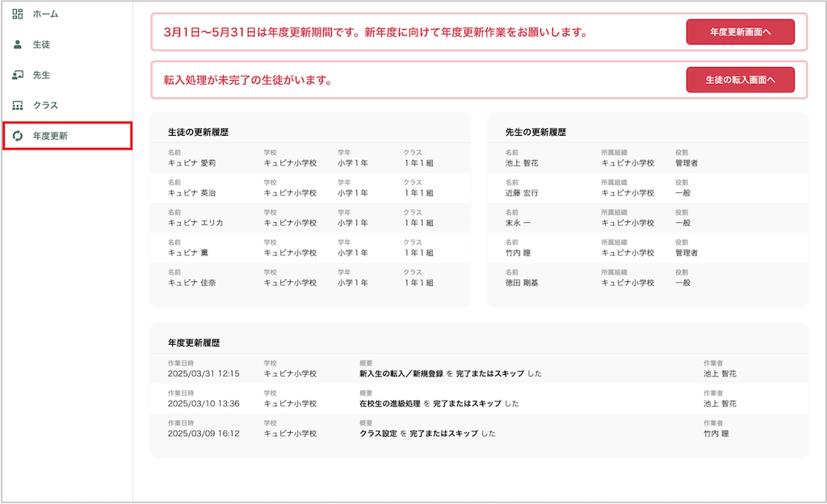
Task: Open the ホーム menu item
Action: click(45, 14)
